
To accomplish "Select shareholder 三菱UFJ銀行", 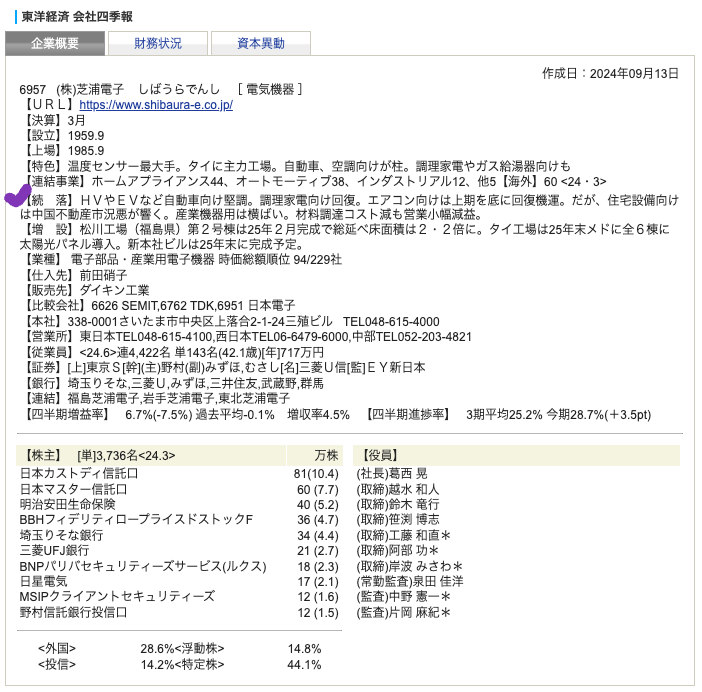I will [x=55, y=551].
